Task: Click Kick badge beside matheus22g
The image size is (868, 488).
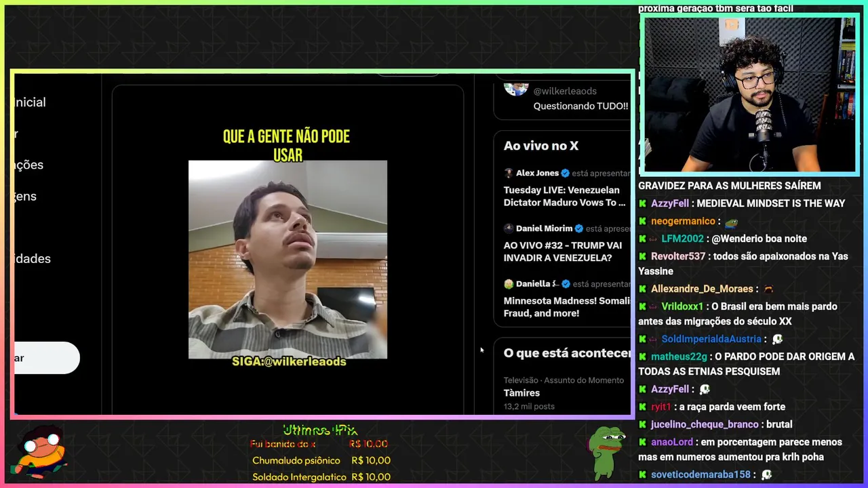Action: point(642,357)
